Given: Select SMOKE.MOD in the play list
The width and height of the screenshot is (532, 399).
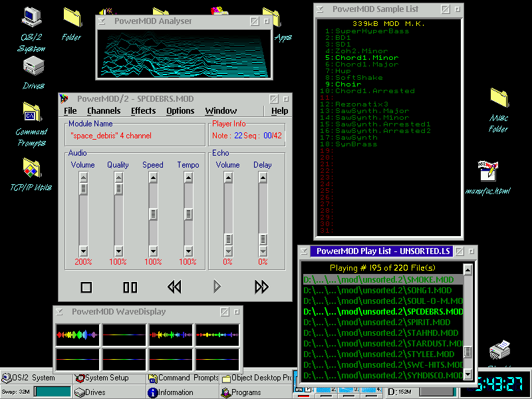Looking at the screenshot, I should tap(383, 279).
